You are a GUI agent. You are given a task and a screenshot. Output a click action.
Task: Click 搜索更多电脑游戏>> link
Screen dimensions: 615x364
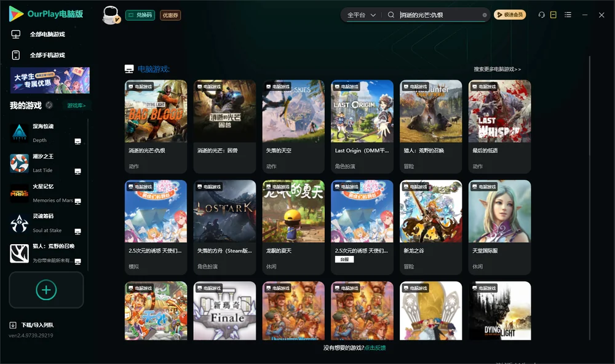[x=497, y=69]
